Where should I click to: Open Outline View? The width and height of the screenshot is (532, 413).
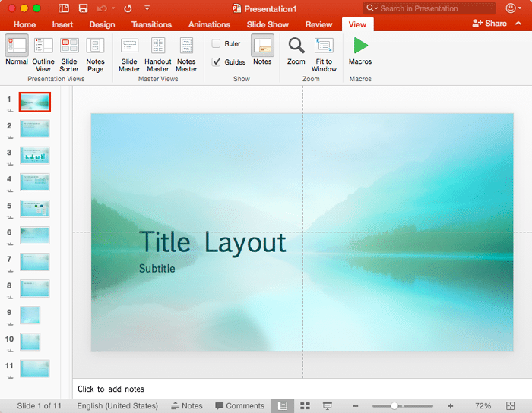coord(43,54)
